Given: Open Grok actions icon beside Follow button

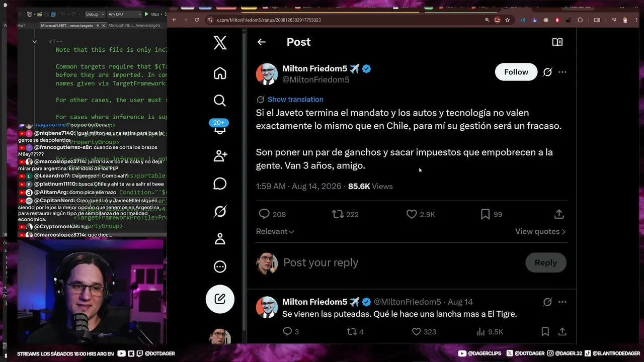Looking at the screenshot, I should pos(547,72).
